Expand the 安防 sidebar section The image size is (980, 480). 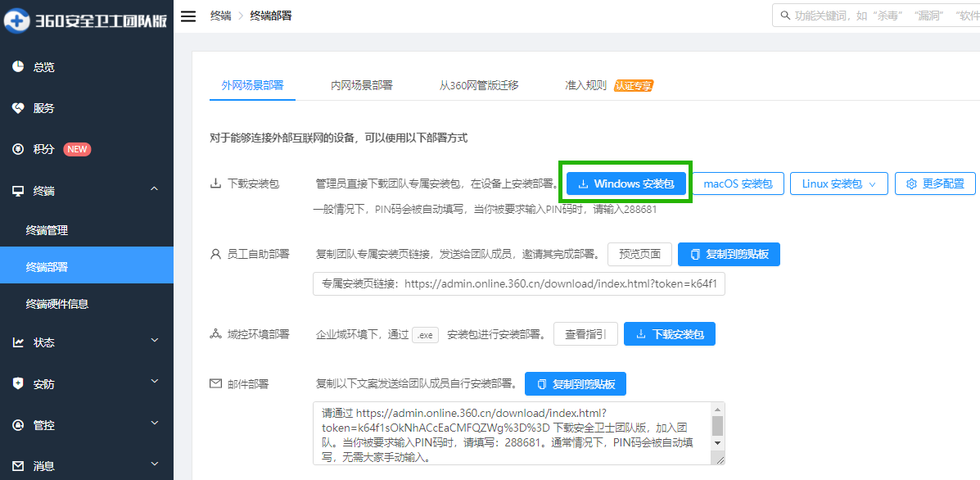[x=155, y=383]
